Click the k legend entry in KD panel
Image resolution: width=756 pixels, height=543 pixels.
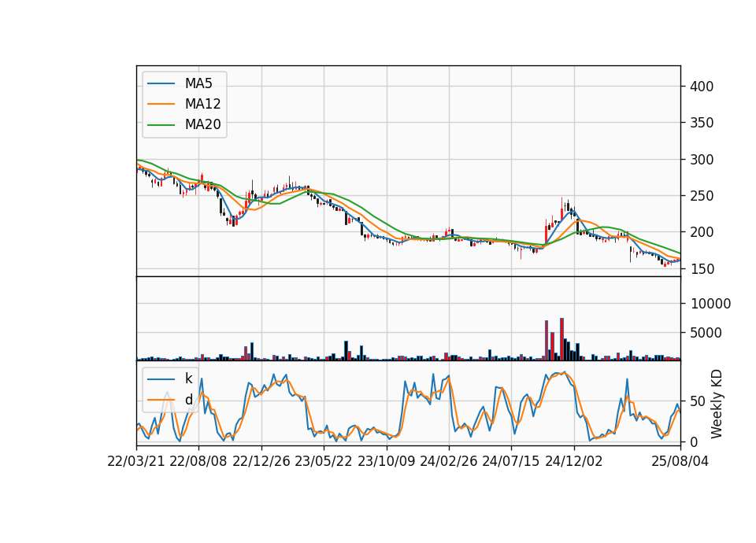[188, 379]
